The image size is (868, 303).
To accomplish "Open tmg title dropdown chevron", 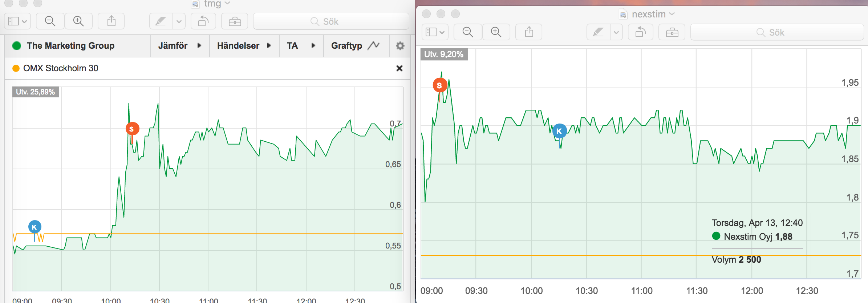I will 228,3.
